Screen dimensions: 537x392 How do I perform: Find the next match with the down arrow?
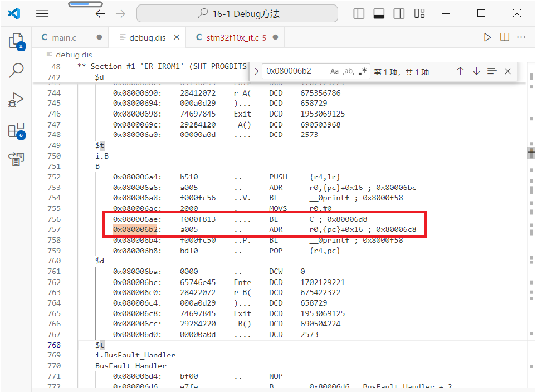tap(476, 71)
